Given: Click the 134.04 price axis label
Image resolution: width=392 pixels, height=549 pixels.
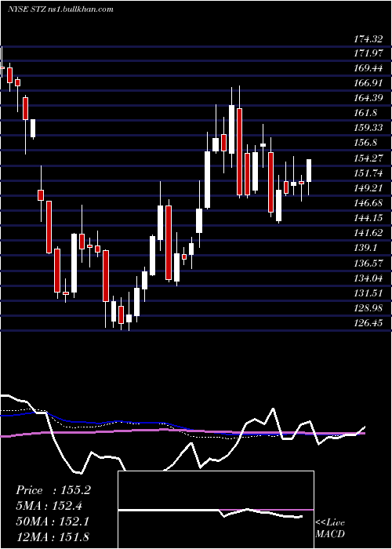Looking at the screenshot, I should 368,278.
